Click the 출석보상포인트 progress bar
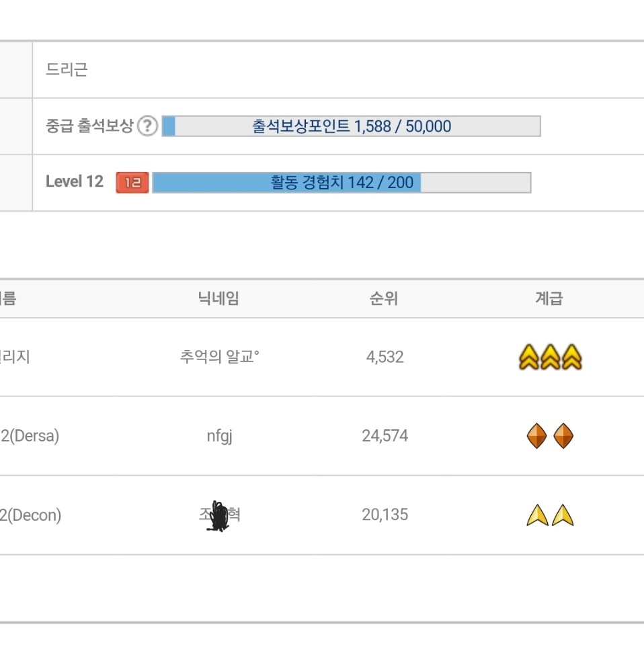 [x=351, y=126]
